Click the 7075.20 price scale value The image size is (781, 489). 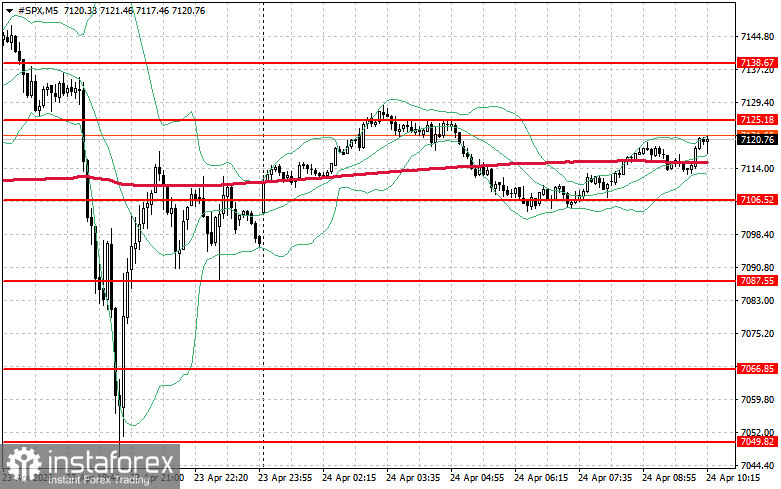758,334
